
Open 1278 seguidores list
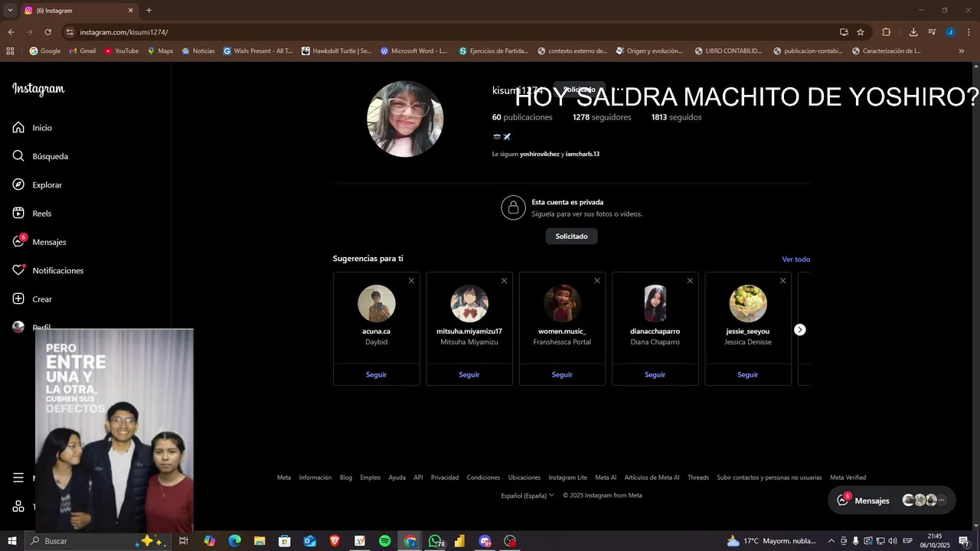pyautogui.click(x=602, y=117)
